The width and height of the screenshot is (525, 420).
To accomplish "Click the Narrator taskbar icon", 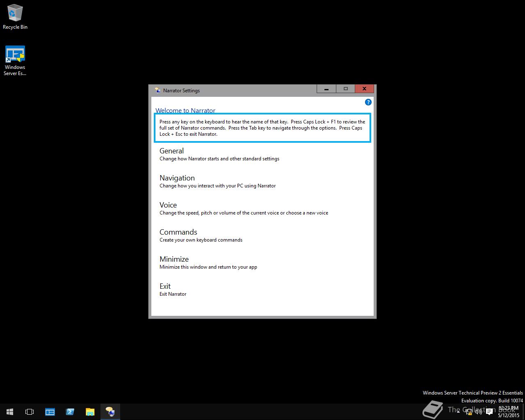I will pos(110,412).
